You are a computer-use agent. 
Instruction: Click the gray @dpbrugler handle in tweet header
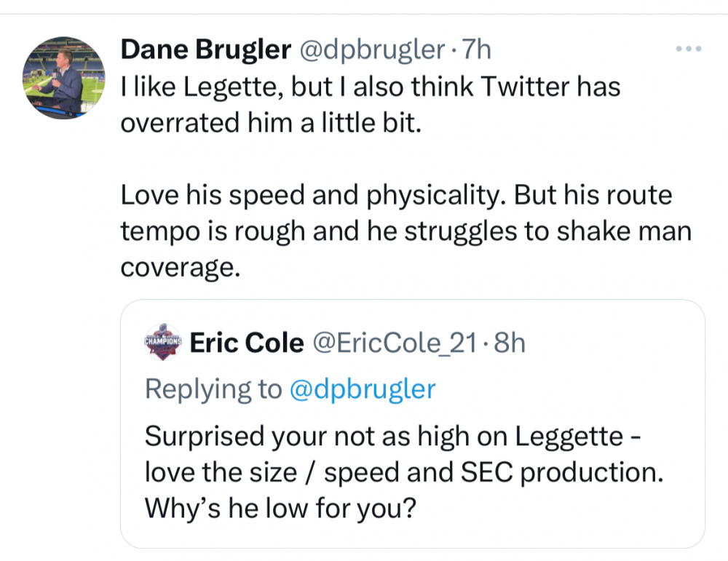[368, 49]
